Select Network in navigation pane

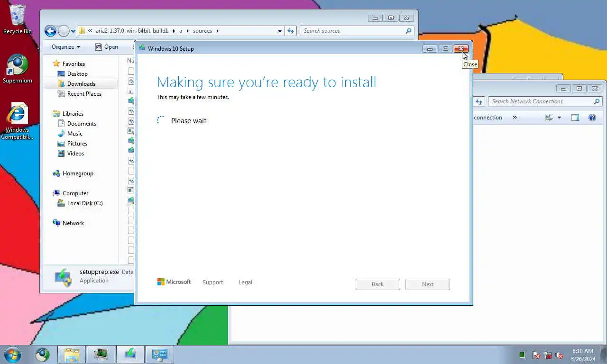(73, 223)
